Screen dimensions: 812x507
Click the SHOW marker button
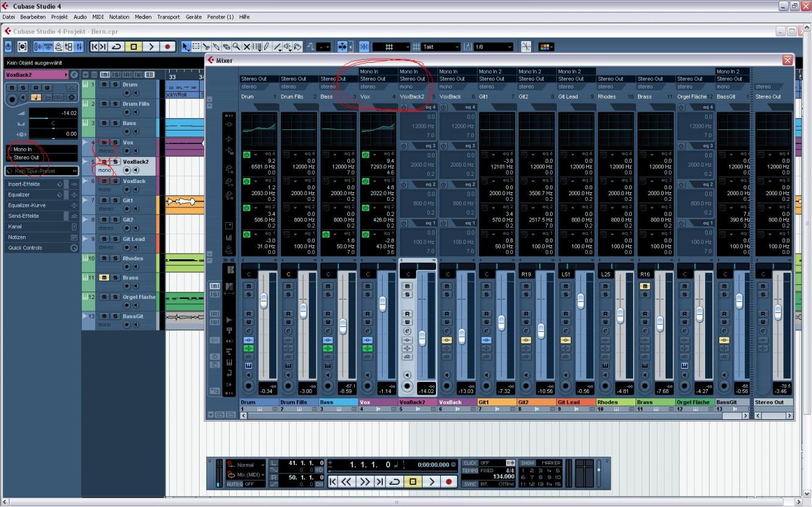[x=527, y=463]
